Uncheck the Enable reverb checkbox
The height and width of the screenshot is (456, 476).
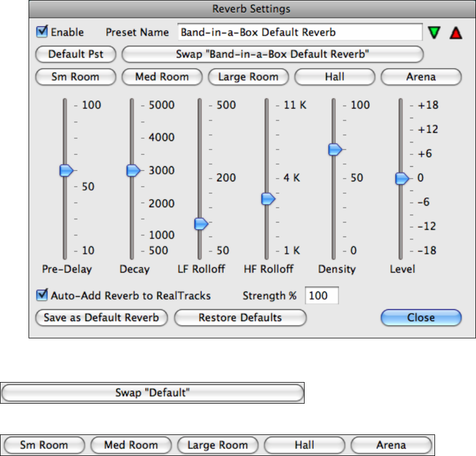coord(42,32)
